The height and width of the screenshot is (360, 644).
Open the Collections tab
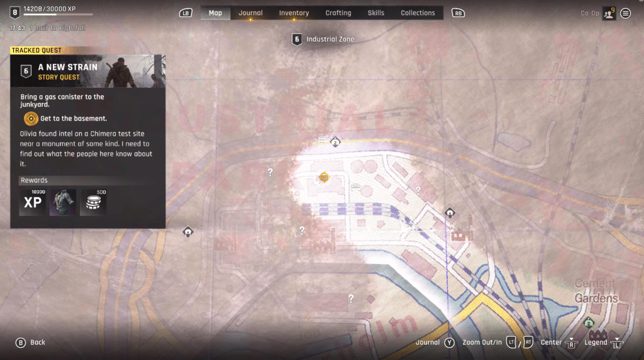418,13
